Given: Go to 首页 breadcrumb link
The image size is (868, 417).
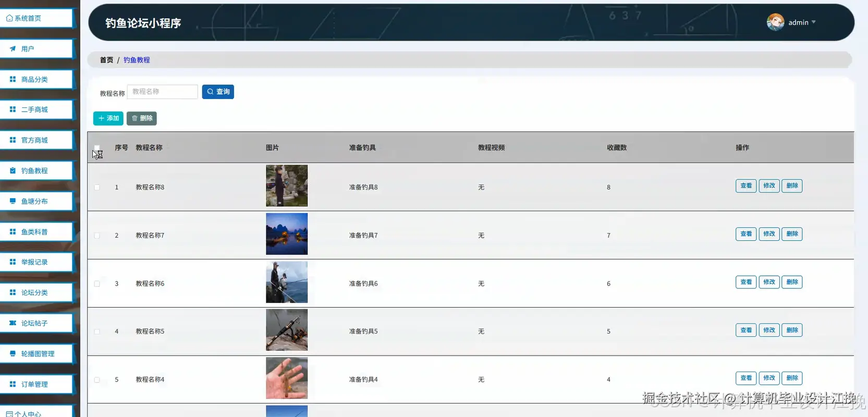Looking at the screenshot, I should pyautogui.click(x=106, y=60).
